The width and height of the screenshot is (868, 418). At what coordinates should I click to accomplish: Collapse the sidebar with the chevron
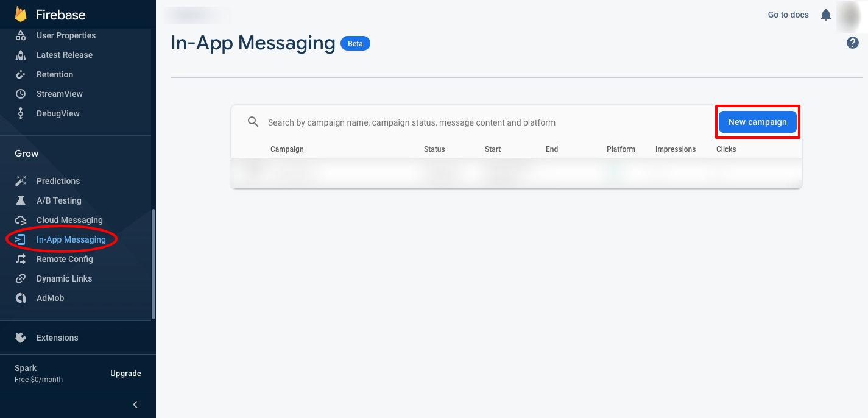tap(135, 405)
